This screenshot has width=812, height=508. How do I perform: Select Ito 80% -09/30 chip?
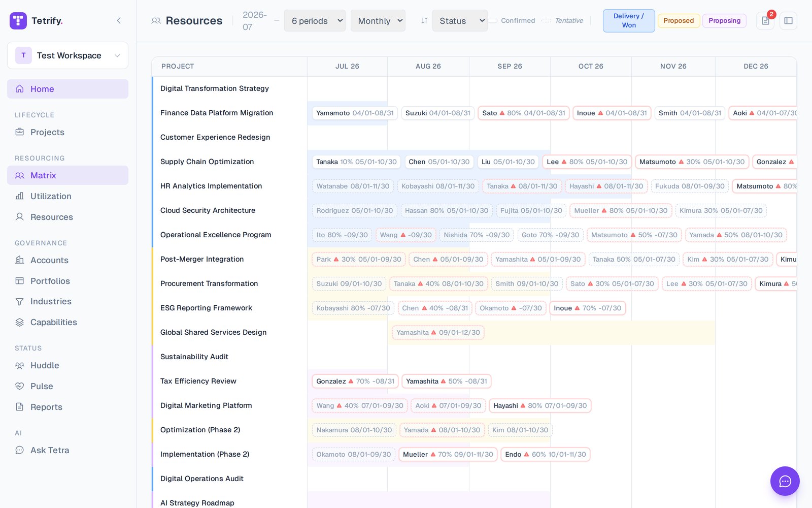[342, 235]
